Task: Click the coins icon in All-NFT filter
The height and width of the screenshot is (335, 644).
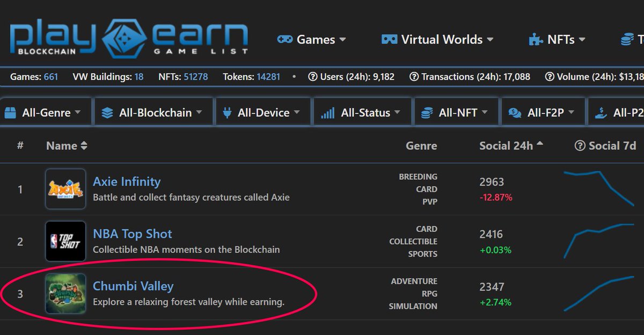Action: [x=427, y=113]
